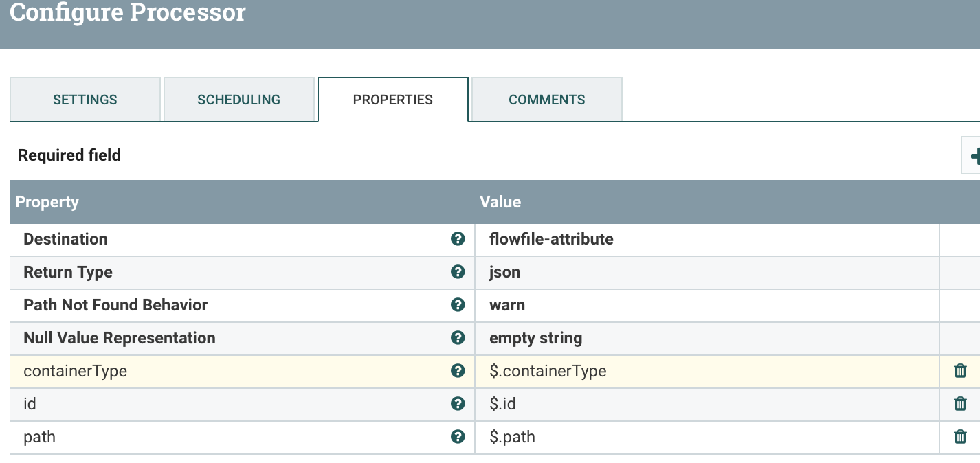980x463 pixels.
Task: Delete the containerType property with trash icon
Action: point(960,371)
